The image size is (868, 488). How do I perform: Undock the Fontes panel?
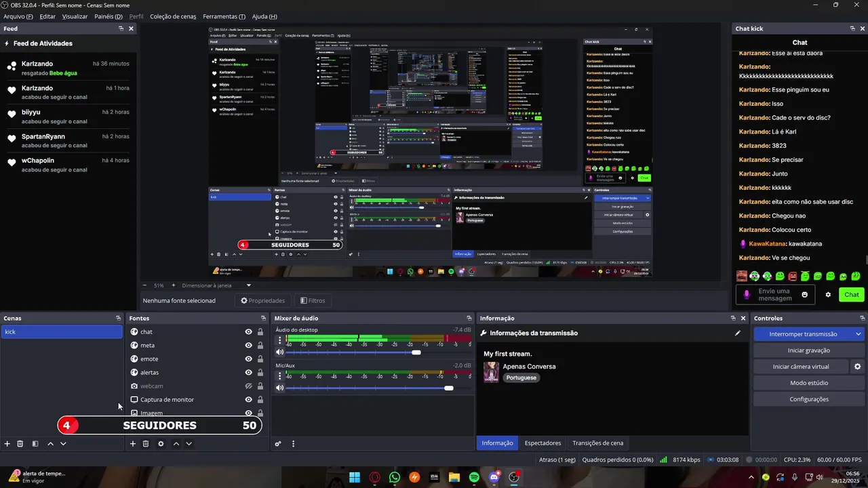(x=263, y=319)
